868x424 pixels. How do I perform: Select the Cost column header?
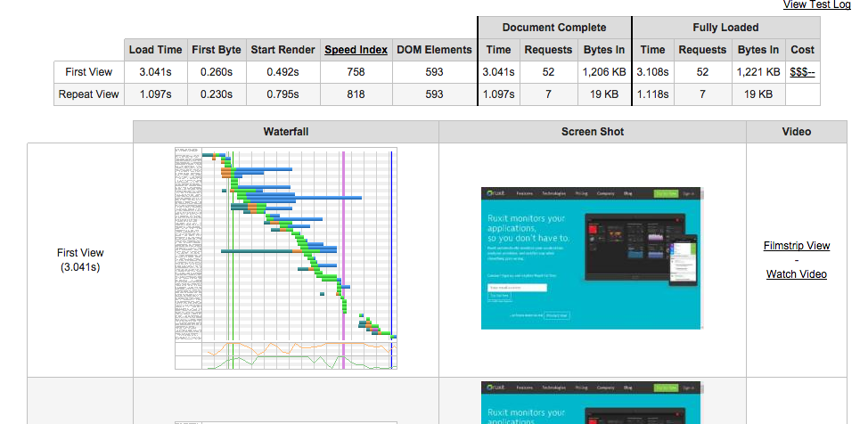click(802, 50)
